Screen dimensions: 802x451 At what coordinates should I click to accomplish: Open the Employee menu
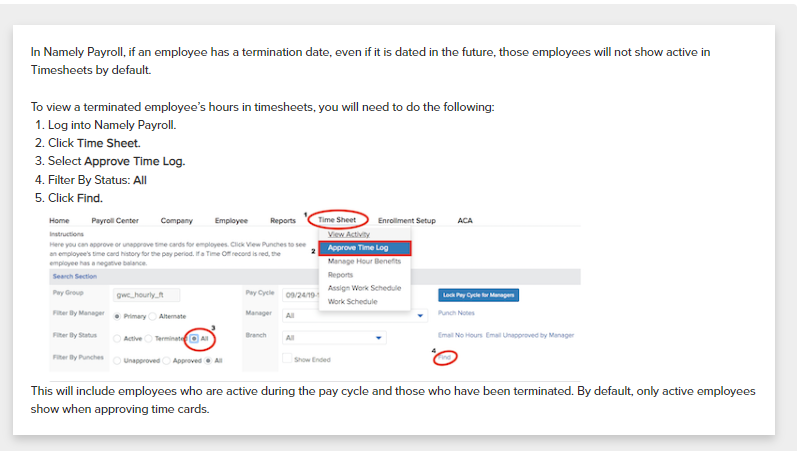[x=231, y=220]
